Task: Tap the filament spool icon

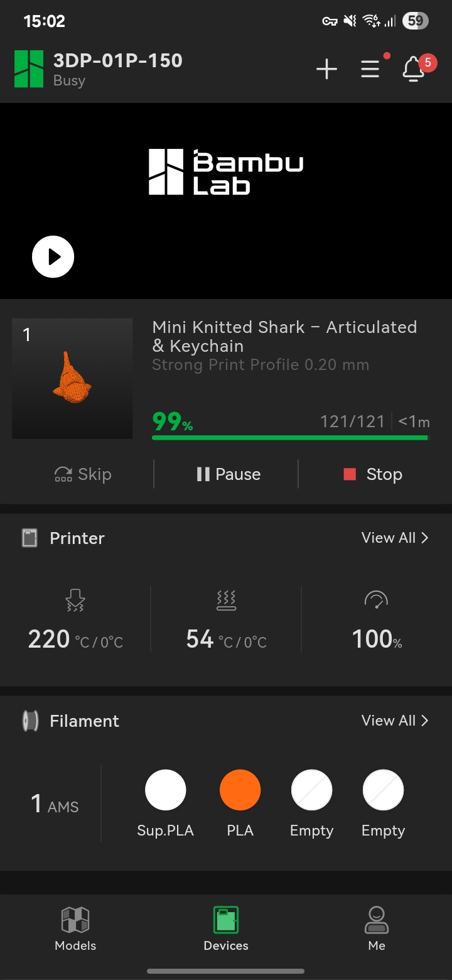Action: click(x=30, y=721)
